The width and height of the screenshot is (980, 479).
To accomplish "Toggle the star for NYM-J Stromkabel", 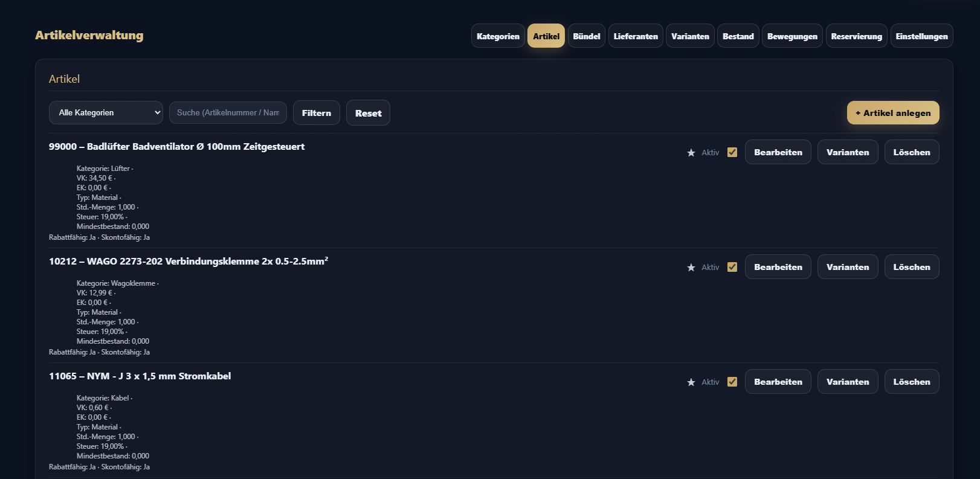I will 691,382.
